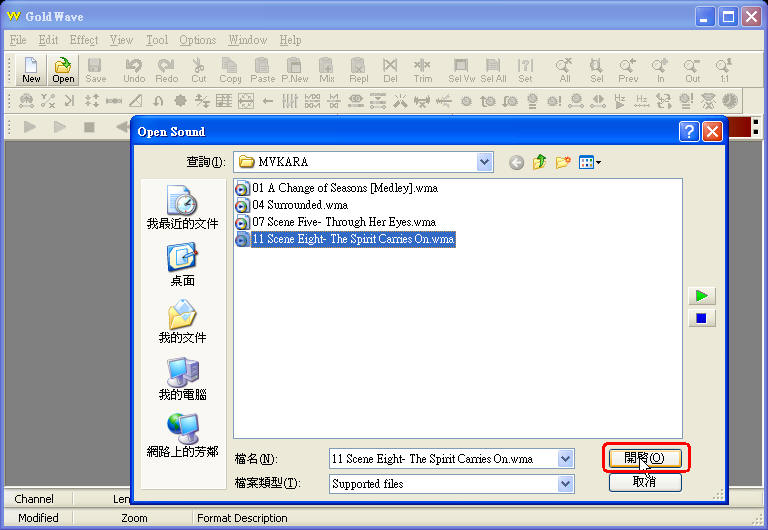
Task: Open the 網路上的芳鄰 (Network Places) shortcut
Action: [182, 436]
